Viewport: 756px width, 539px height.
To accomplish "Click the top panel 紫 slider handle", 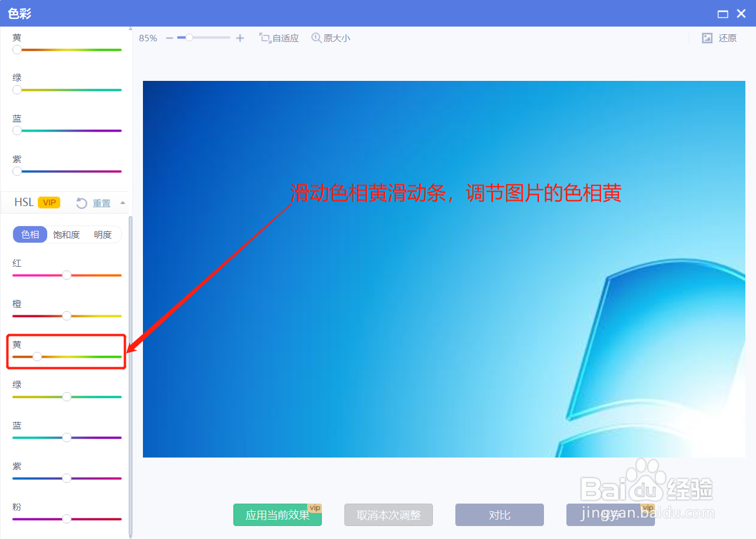I will click(17, 171).
